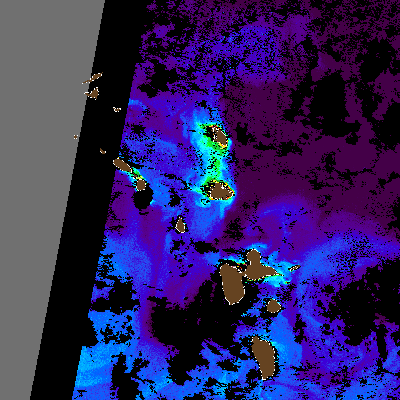Select the round Marie-Galante island
The height and width of the screenshot is (400, 400).
[x=274, y=306]
